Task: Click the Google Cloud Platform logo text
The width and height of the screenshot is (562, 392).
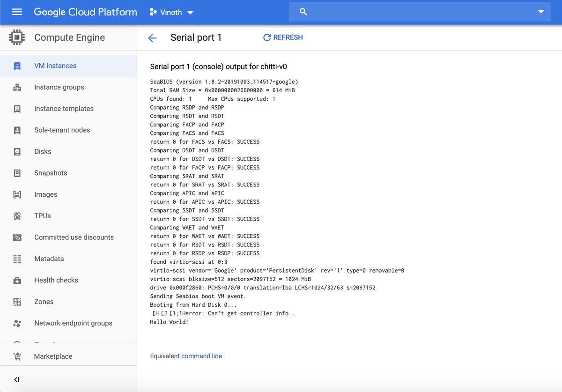Action: 85,12
